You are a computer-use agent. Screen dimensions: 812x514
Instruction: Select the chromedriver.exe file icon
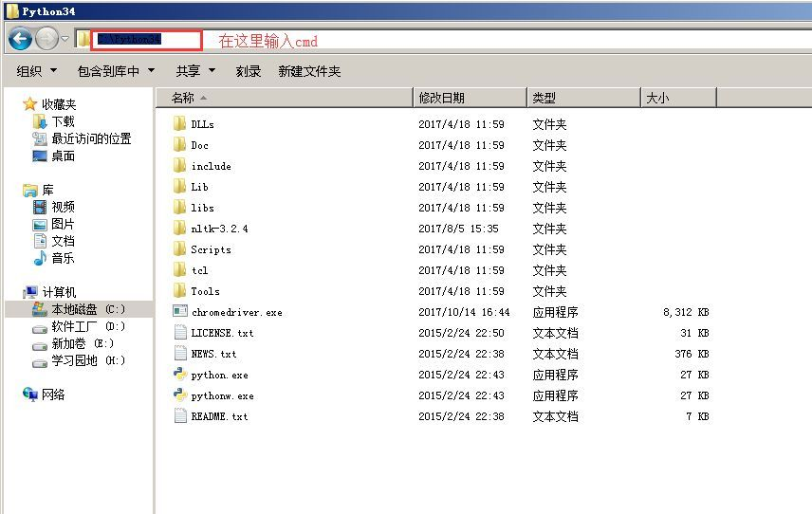[x=179, y=312]
